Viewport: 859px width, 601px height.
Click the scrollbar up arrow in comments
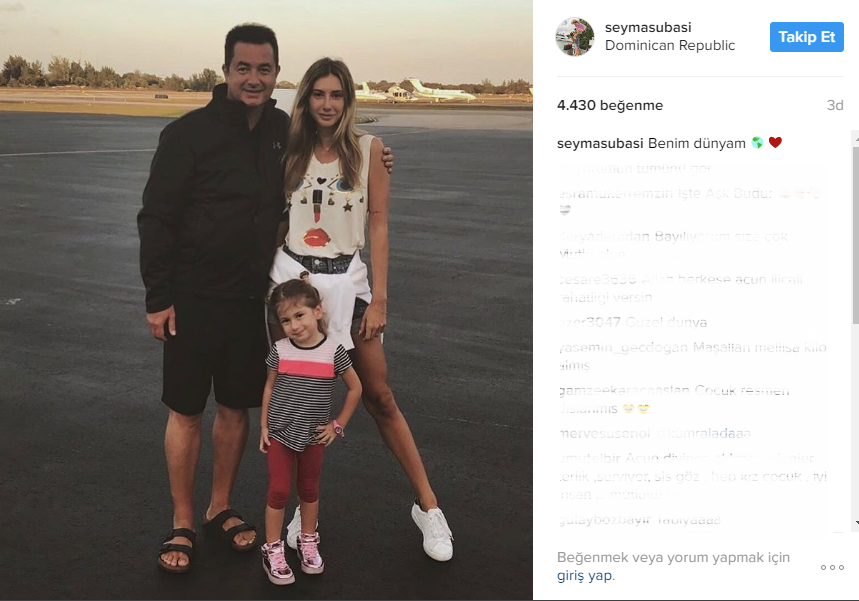click(856, 140)
